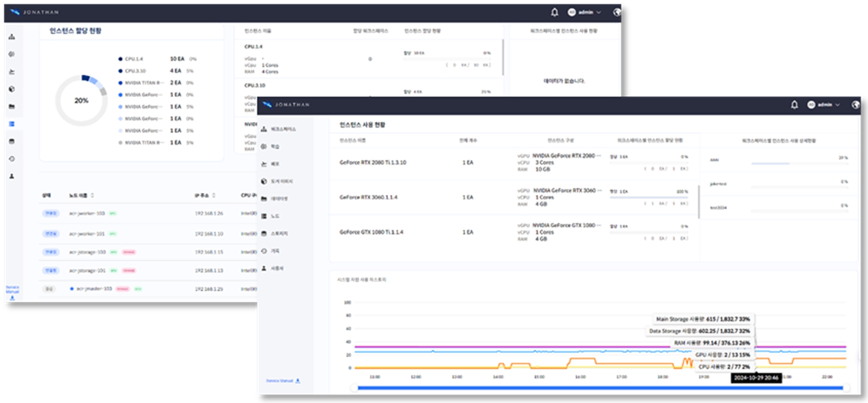Open the deployment chart icon in the back window sidebar
The width and height of the screenshot is (868, 403).
pyautogui.click(x=12, y=72)
